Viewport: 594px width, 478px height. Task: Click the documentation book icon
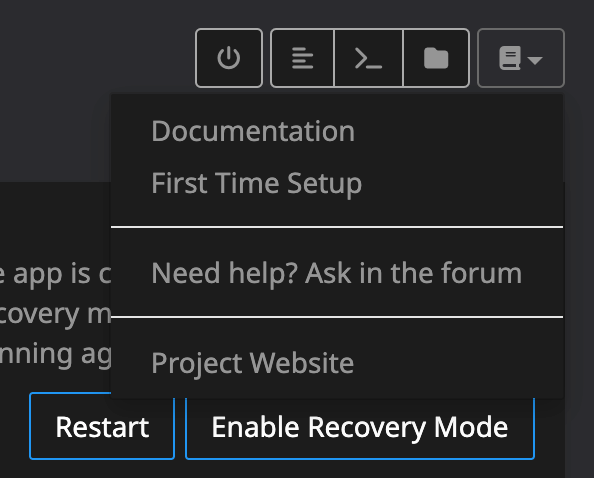(x=510, y=58)
